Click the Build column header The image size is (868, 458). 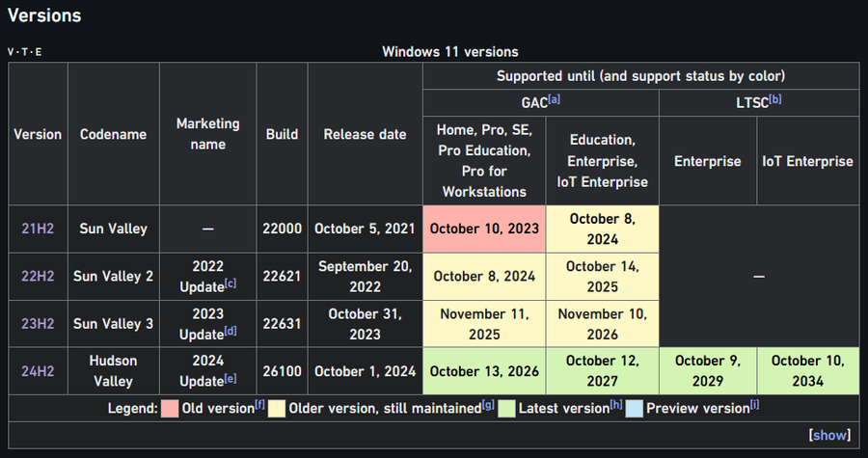coord(283,134)
